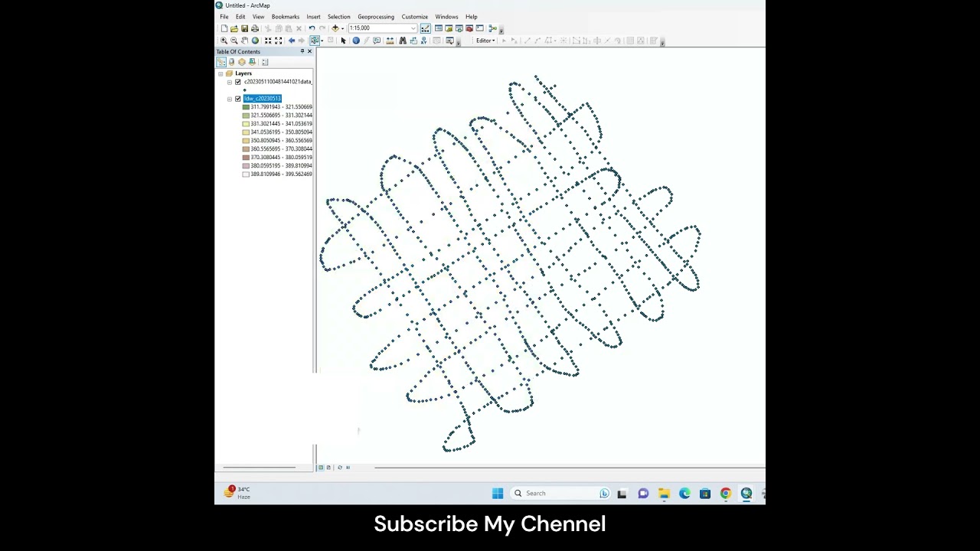Open the Editor dropdown menu
The width and height of the screenshot is (980, 551).
[x=485, y=41]
